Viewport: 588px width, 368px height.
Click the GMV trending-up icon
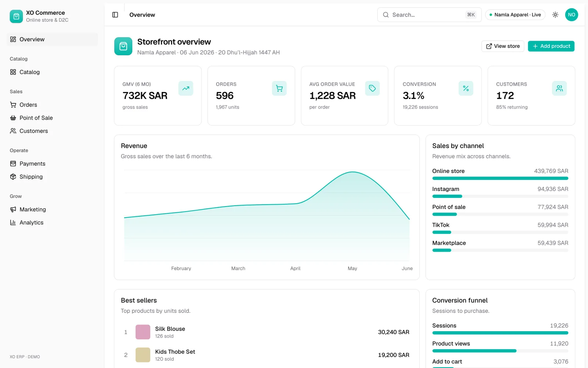[186, 88]
